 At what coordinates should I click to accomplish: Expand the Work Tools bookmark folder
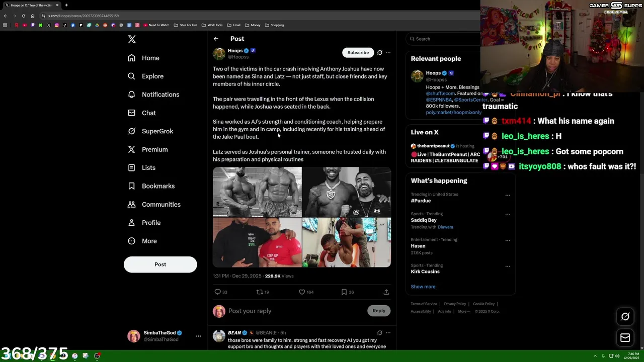pos(212,25)
